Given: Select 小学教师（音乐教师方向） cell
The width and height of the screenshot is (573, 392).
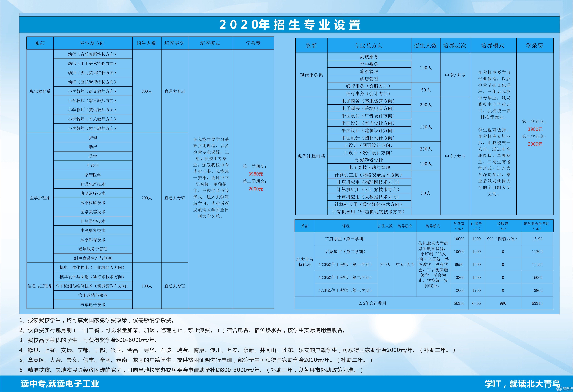Looking at the screenshot, I should 93,119.
